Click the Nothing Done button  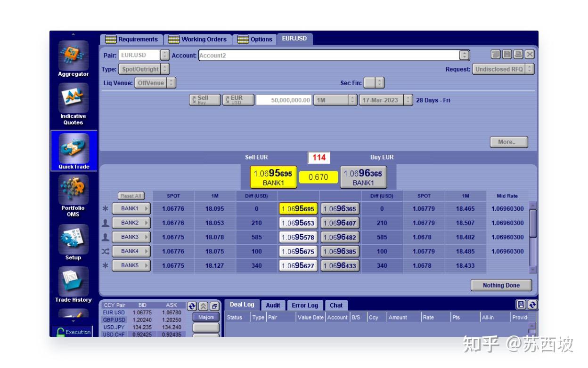[x=501, y=285]
